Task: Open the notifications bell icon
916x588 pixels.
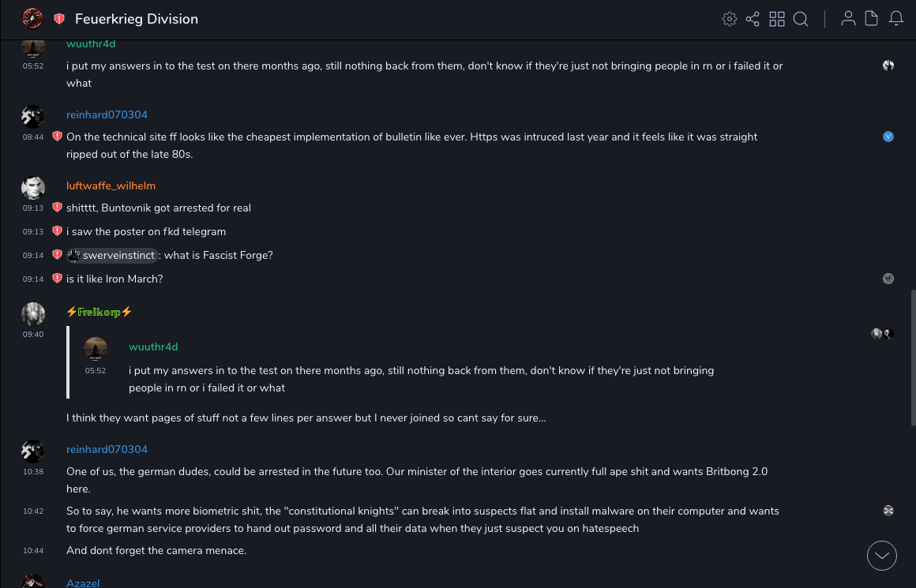Action: click(896, 19)
